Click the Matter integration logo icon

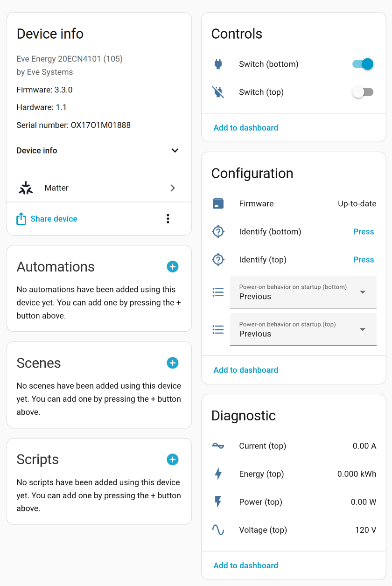pyautogui.click(x=26, y=188)
